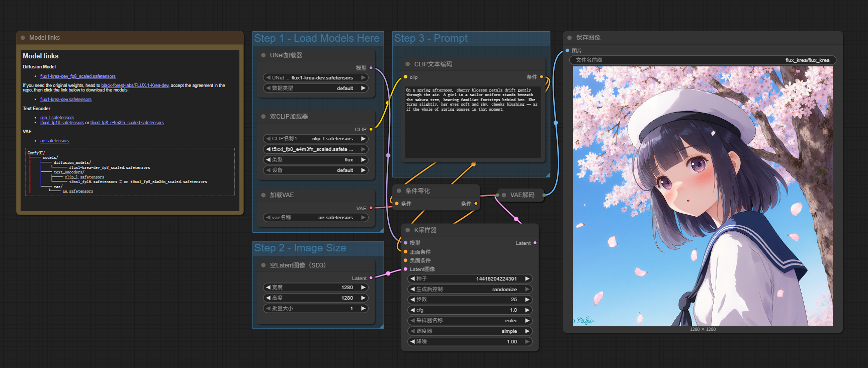868x368 pixels.
Task: Open the t5xxl_fp8_e4m3fn_scaled dropdown in 双CLIP加载器
Action: [316, 149]
